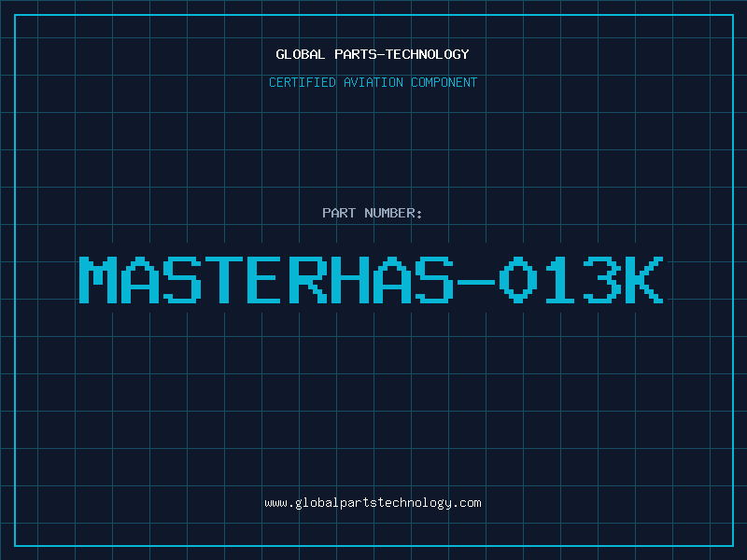This screenshot has height=560, width=747.
Task: Click the digit 0 in the part number
Action: pyautogui.click(x=518, y=280)
